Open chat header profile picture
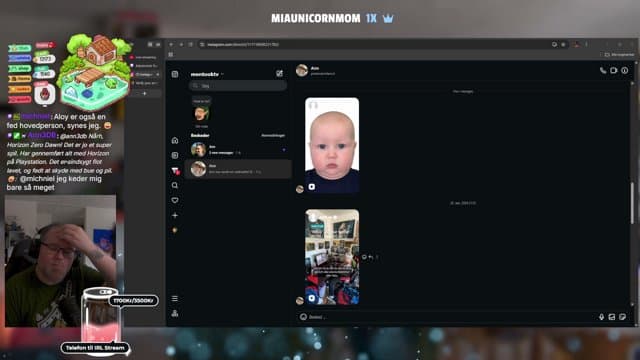 [302, 70]
